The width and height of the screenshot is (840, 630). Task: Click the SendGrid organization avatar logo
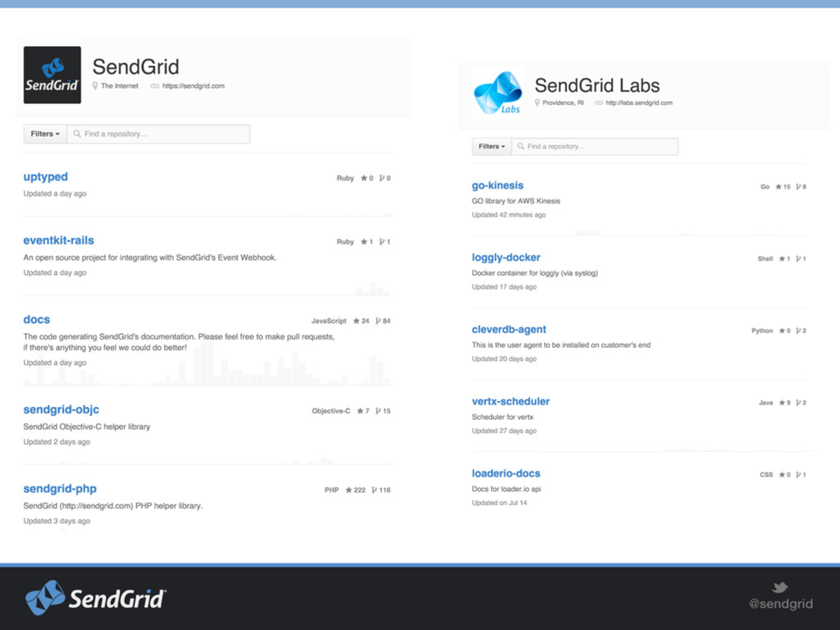[52, 75]
